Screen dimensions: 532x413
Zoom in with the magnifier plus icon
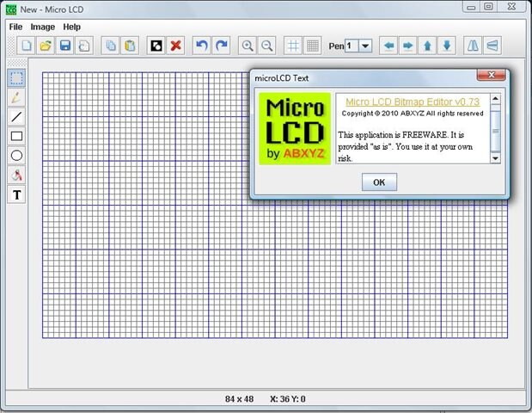pos(248,46)
